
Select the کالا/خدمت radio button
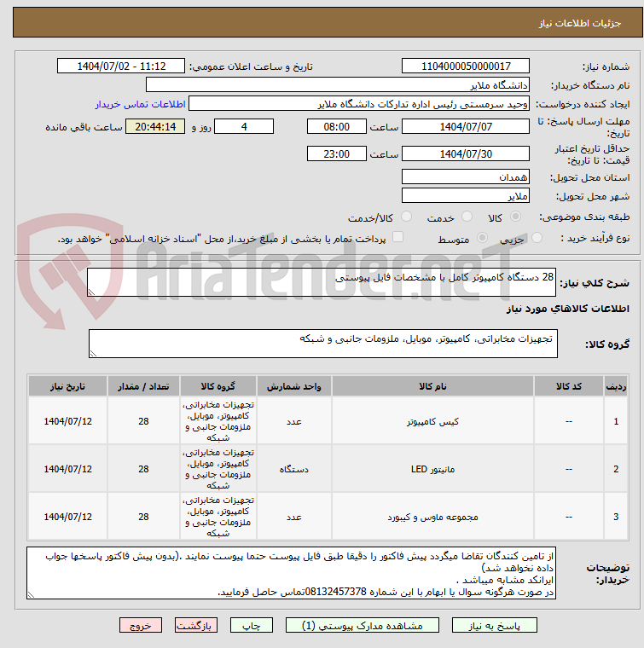point(407,217)
